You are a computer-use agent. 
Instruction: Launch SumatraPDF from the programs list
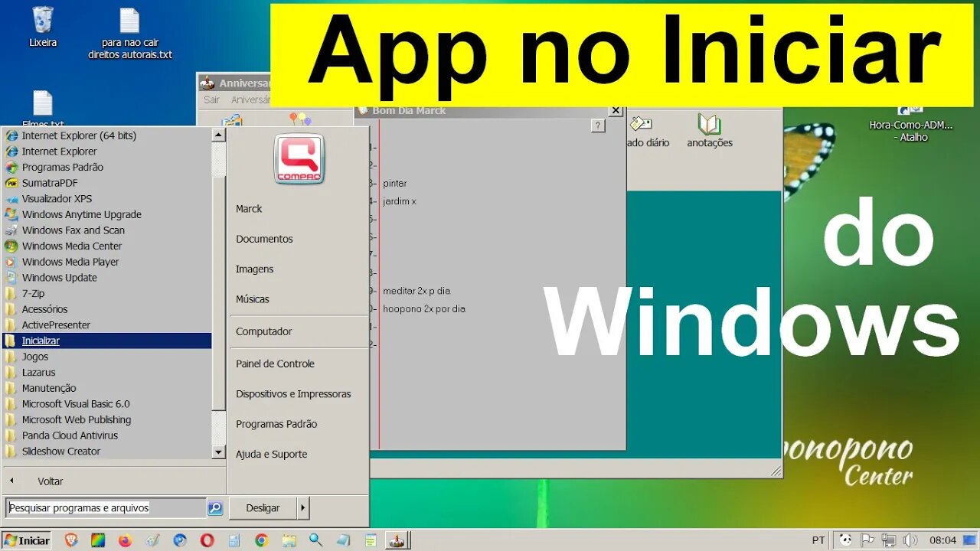pyautogui.click(x=106, y=183)
